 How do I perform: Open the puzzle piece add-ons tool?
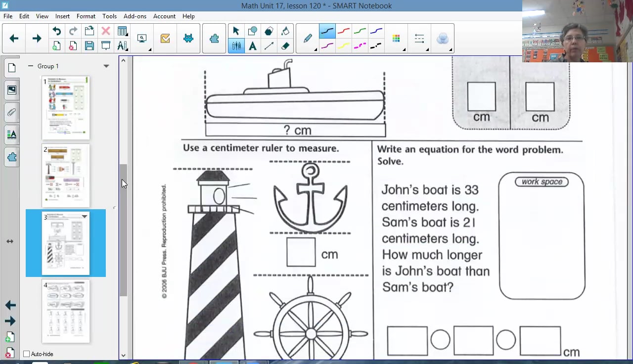click(x=214, y=38)
